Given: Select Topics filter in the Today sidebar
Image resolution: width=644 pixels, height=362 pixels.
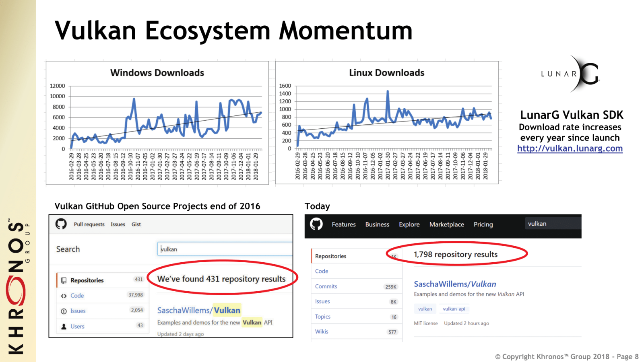Looking at the screenshot, I should (357, 317).
